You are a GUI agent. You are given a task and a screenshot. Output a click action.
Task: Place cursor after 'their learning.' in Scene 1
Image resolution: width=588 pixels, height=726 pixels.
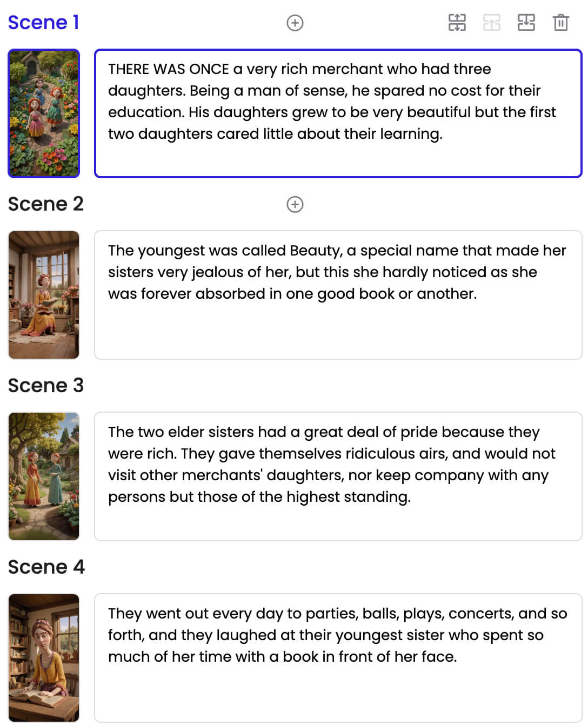point(443,134)
